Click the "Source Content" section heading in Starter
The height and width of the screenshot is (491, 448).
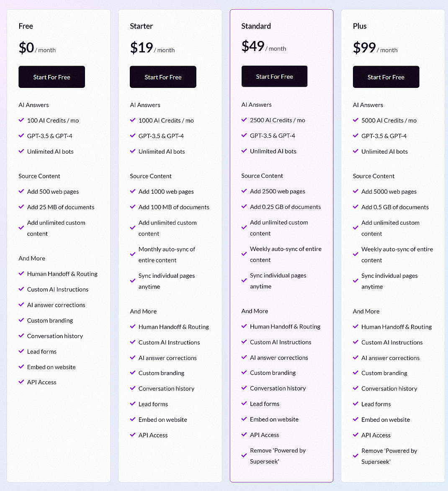tap(151, 176)
